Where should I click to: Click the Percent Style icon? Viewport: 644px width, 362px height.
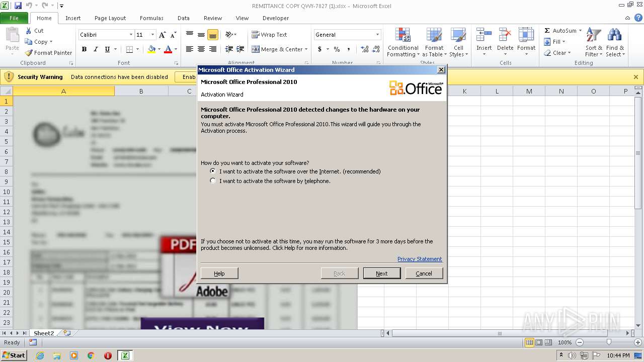point(337,49)
